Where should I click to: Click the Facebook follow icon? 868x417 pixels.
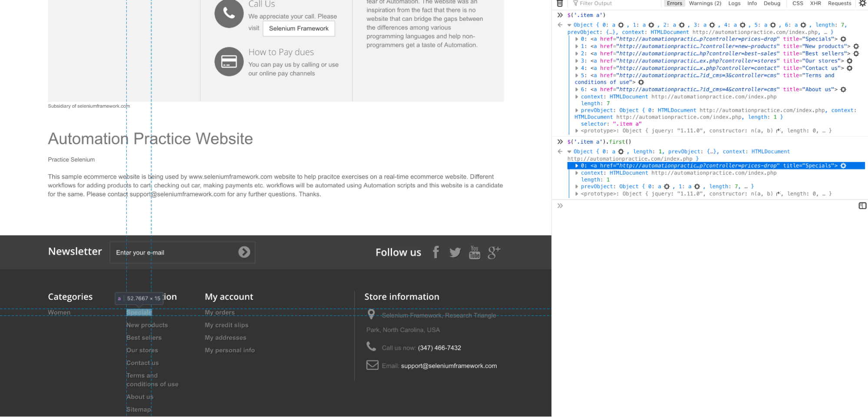[436, 252]
